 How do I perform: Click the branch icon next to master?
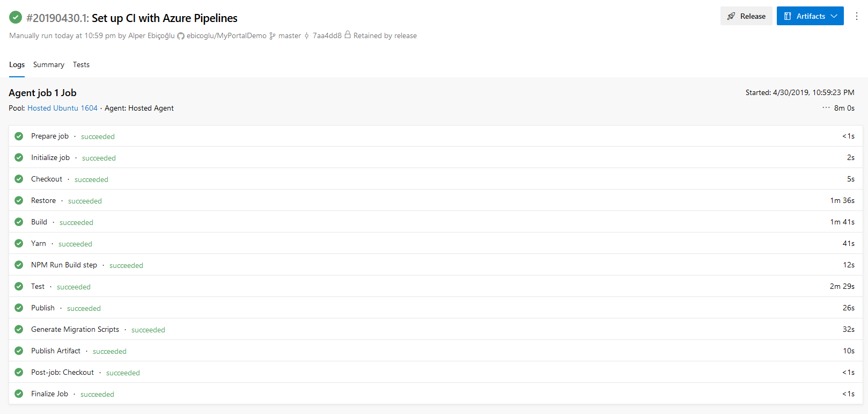click(273, 36)
